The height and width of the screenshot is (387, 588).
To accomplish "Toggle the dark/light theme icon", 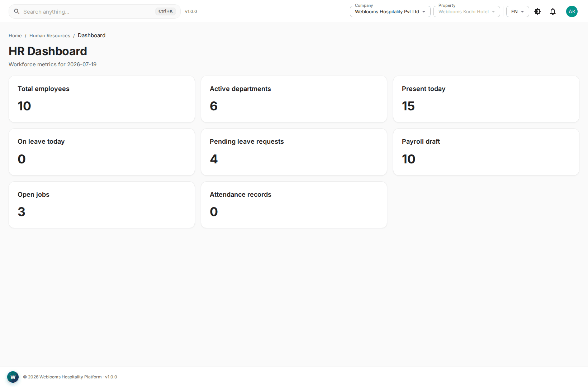I will coord(537,11).
